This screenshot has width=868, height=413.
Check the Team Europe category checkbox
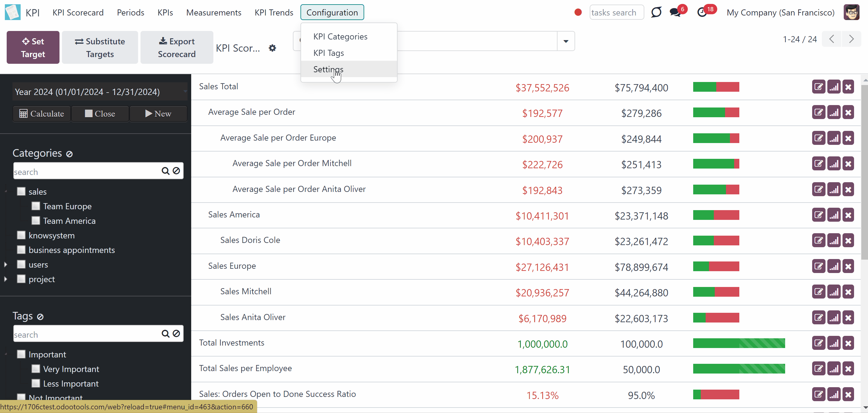point(36,206)
